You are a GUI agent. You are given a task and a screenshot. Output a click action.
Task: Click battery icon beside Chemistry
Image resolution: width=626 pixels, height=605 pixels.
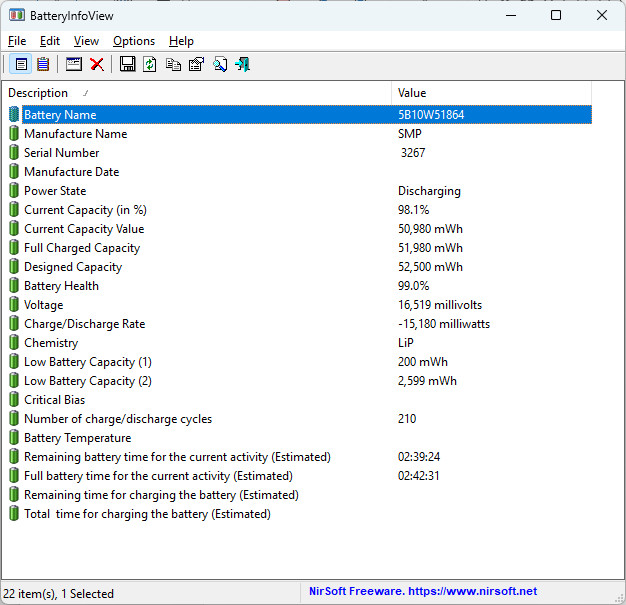click(14, 343)
